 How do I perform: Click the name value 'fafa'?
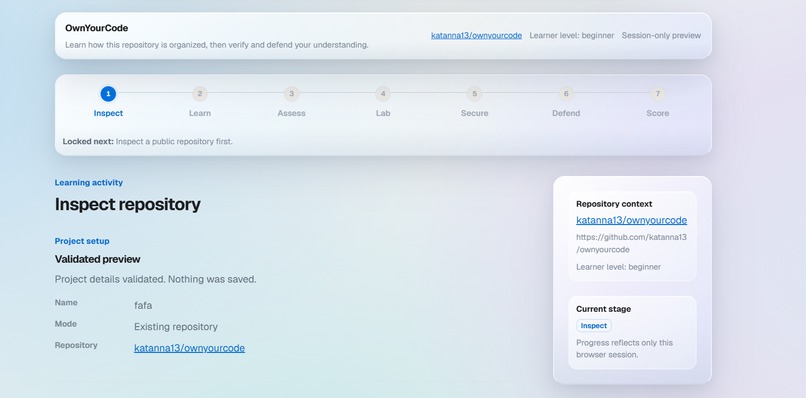(143, 305)
